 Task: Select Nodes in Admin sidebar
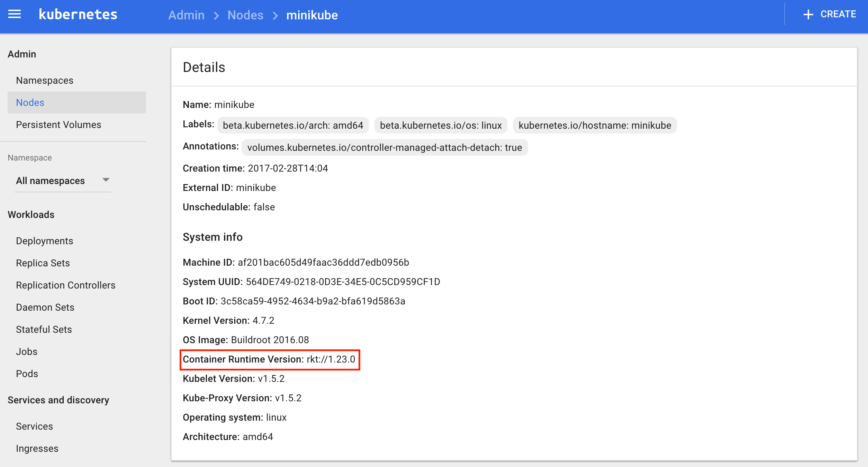(x=30, y=102)
